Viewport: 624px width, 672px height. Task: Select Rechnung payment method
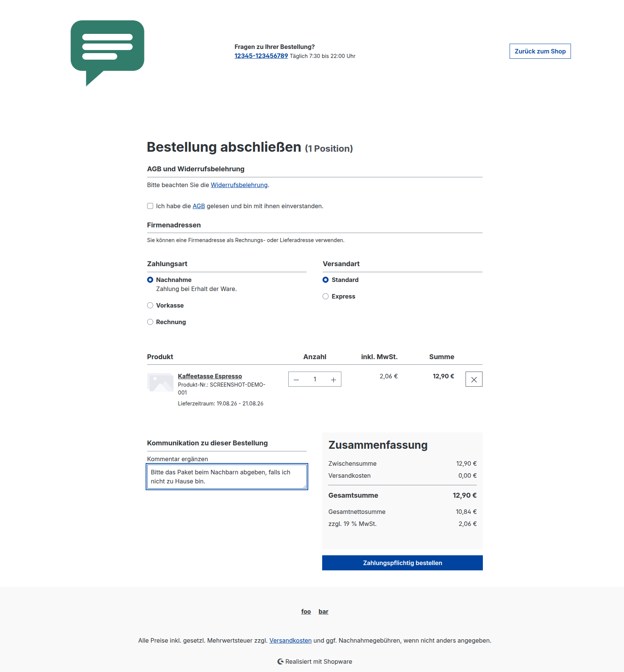click(150, 322)
